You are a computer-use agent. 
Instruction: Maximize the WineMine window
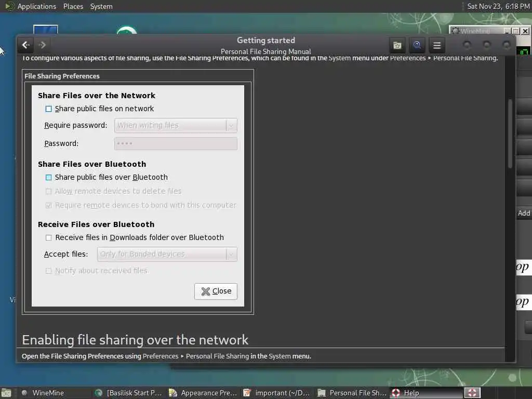(x=516, y=31)
